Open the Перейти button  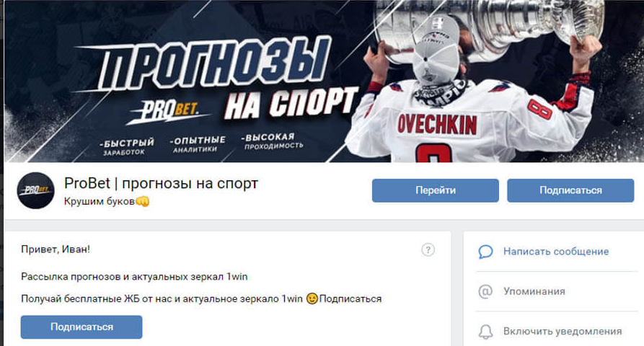(x=436, y=190)
